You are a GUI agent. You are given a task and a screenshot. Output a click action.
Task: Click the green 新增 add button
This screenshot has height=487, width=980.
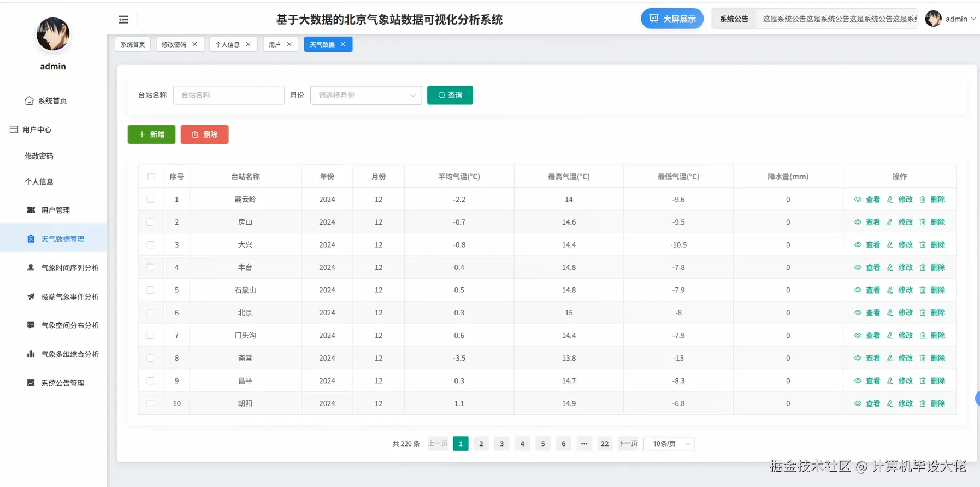[x=151, y=134]
